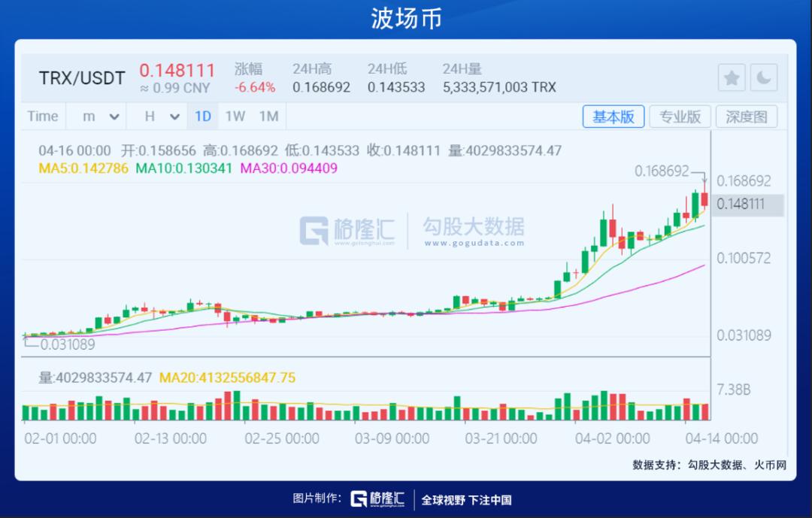Open the hour interval dropdown

161,116
